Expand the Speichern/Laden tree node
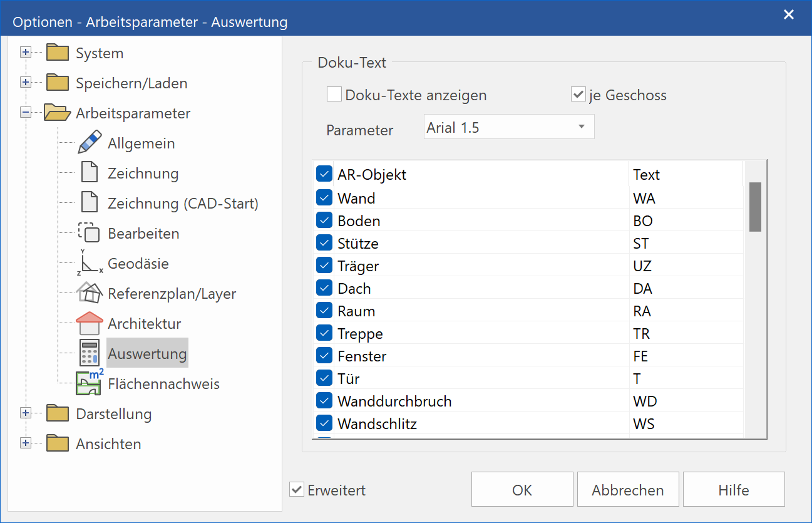The width and height of the screenshot is (812, 523). pyautogui.click(x=26, y=83)
